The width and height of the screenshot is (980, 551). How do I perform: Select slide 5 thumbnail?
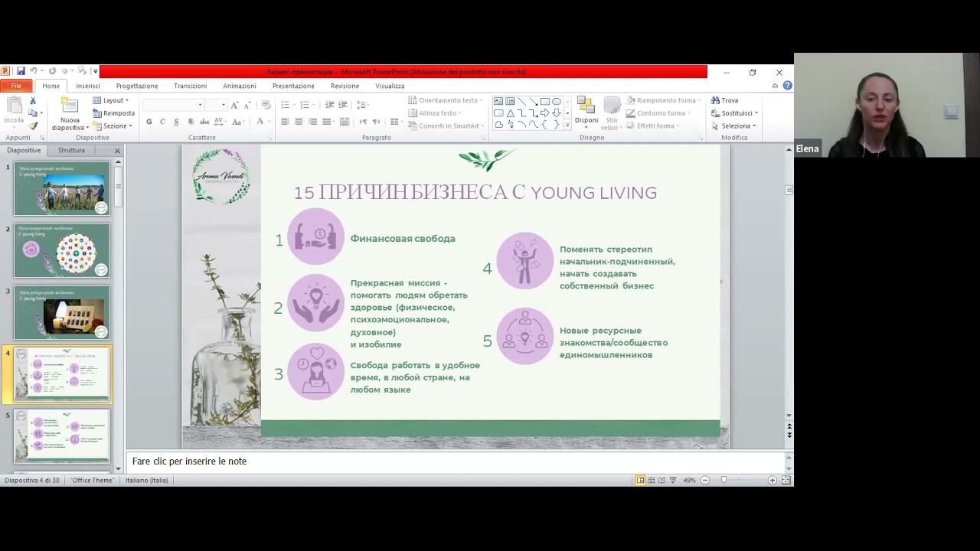62,436
